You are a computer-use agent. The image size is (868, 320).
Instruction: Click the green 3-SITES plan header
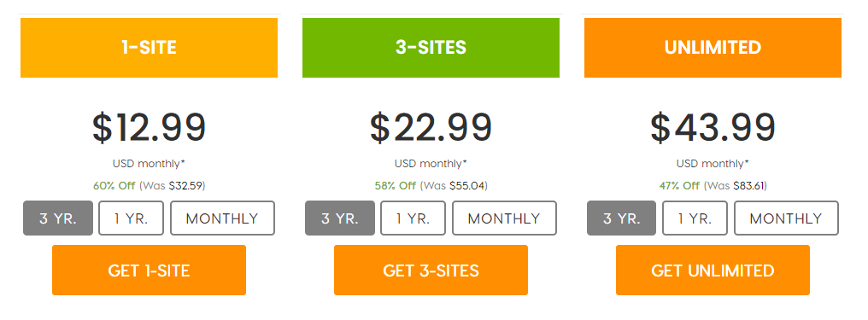coord(431,48)
